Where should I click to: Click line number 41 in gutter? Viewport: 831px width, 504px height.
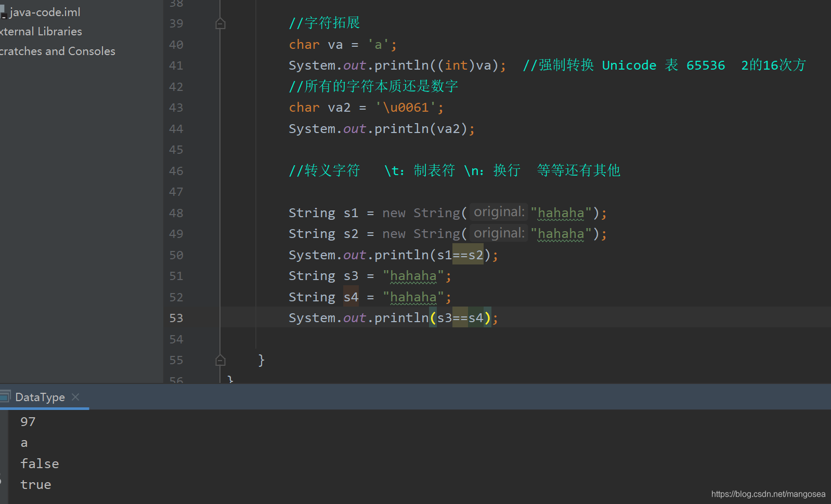(176, 65)
